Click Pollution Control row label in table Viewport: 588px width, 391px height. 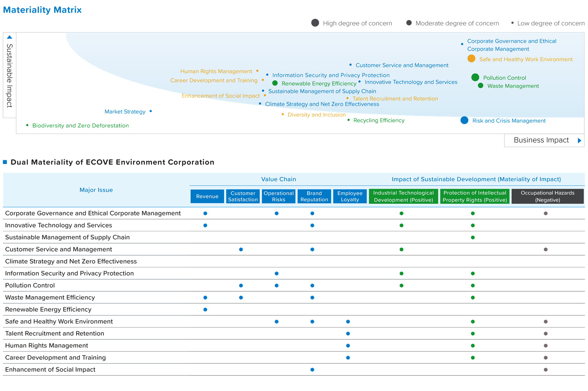pos(30,285)
